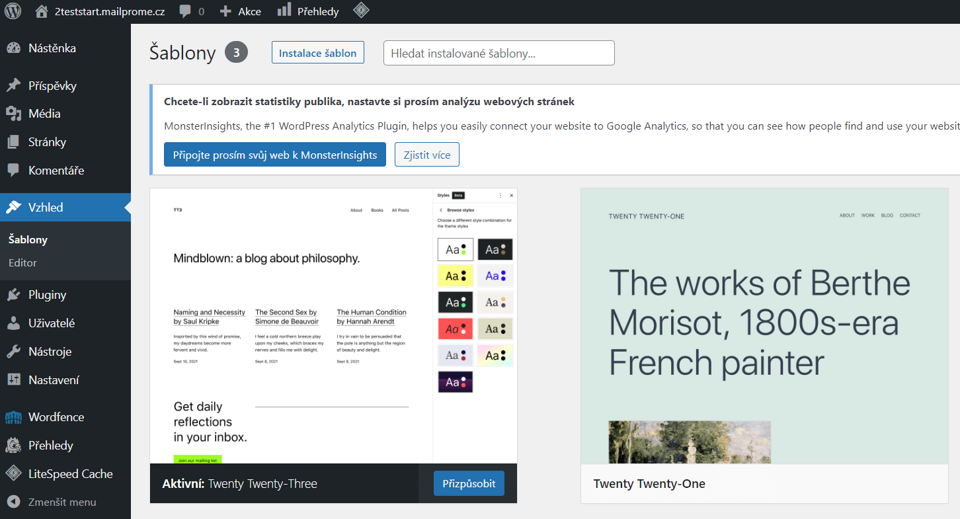Click the LiteSpeed Cache sidebar icon
This screenshot has height=519, width=960.
[13, 473]
